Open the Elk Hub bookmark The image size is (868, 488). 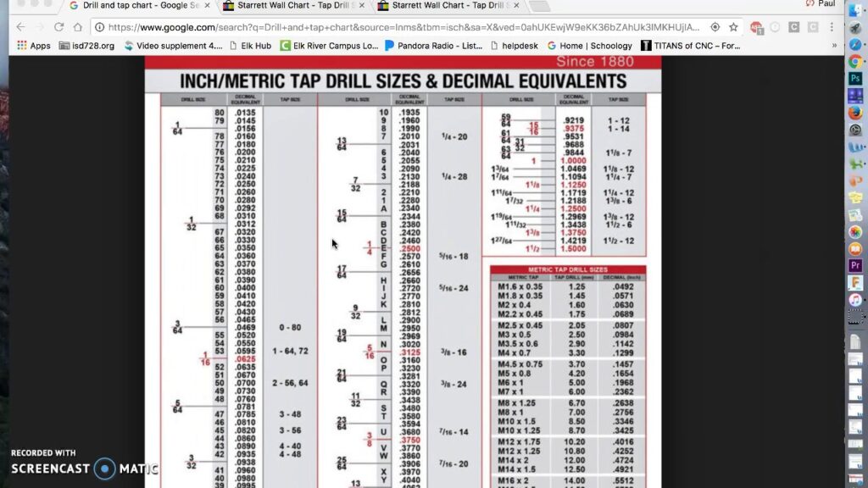[250, 46]
